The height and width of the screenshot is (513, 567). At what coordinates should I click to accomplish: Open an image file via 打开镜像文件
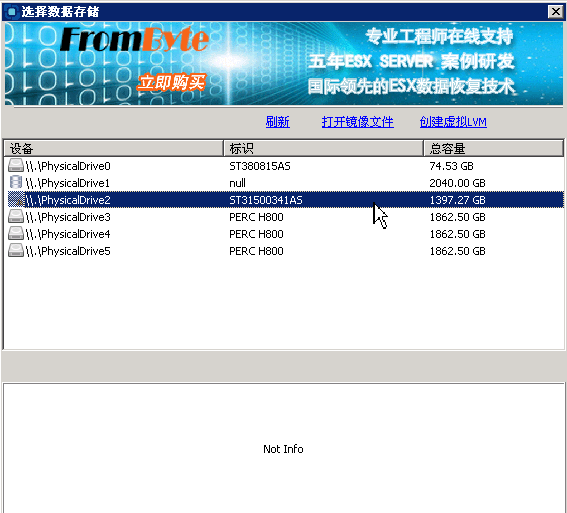[357, 122]
